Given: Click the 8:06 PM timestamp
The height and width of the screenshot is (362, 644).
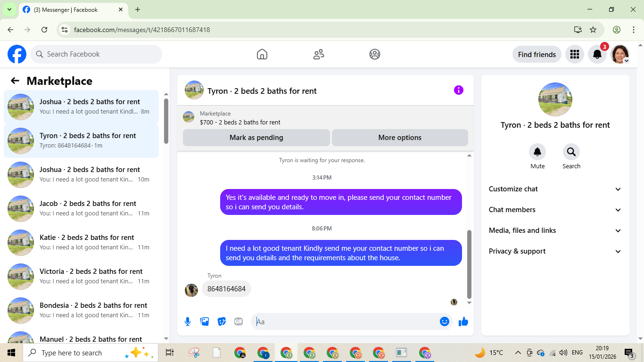Looking at the screenshot, I should click(322, 228).
